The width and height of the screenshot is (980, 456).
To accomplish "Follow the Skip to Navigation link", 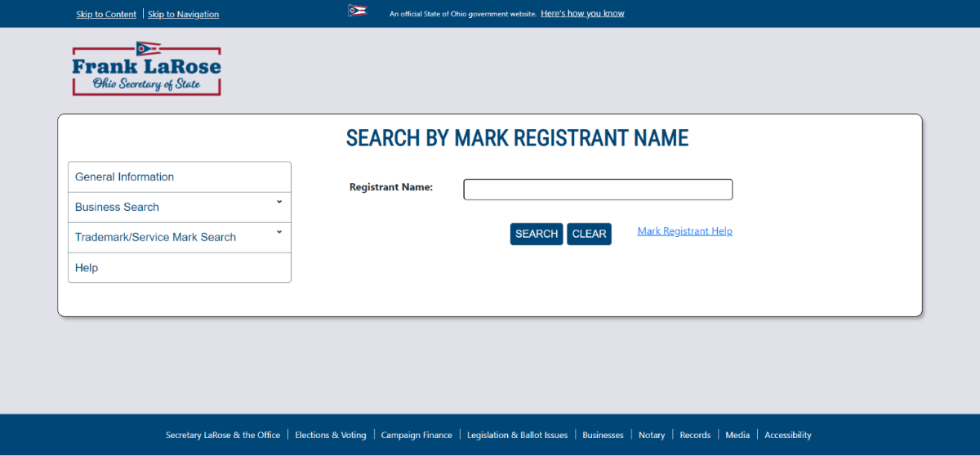I will coord(183,14).
